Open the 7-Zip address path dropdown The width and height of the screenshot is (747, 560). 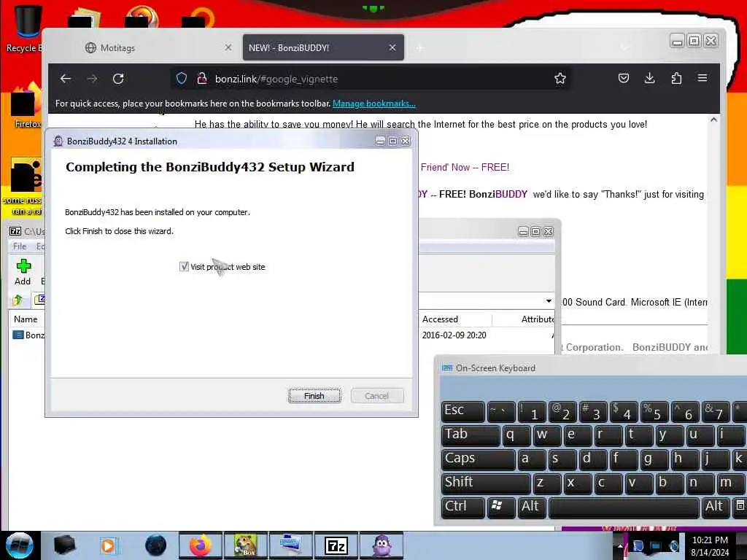(549, 301)
